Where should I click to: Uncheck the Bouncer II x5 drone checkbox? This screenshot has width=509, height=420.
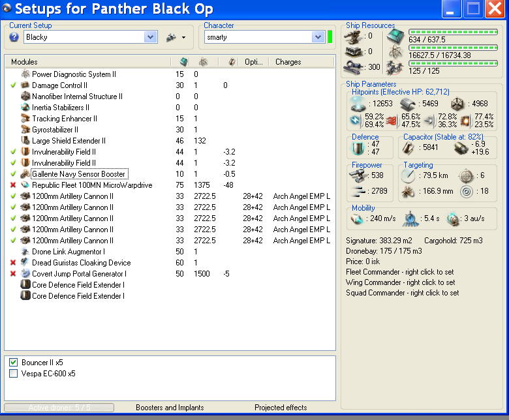14,363
